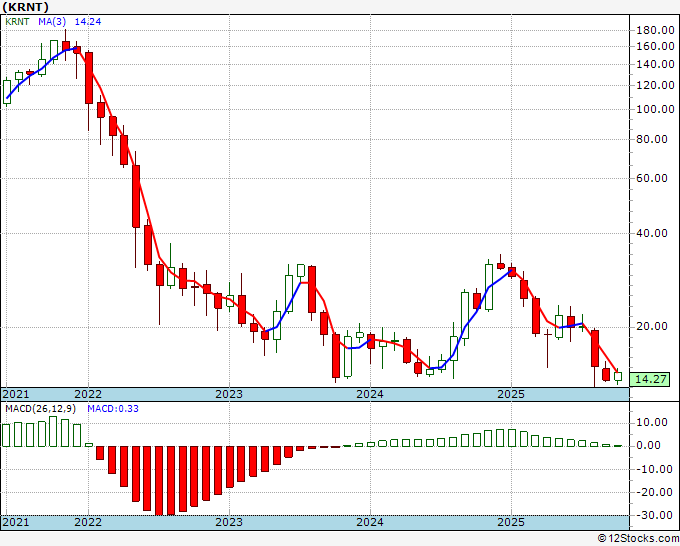The height and width of the screenshot is (546, 680).
Task: Click the 120.00 price axis label
Action: coord(655,85)
